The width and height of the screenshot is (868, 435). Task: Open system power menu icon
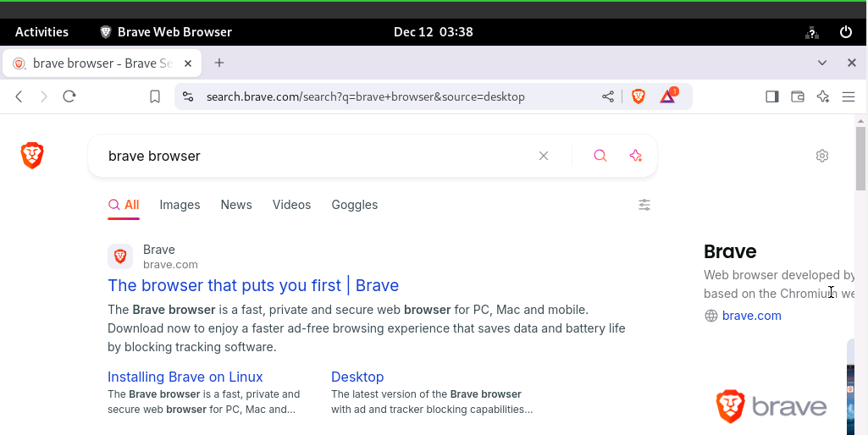pos(846,32)
